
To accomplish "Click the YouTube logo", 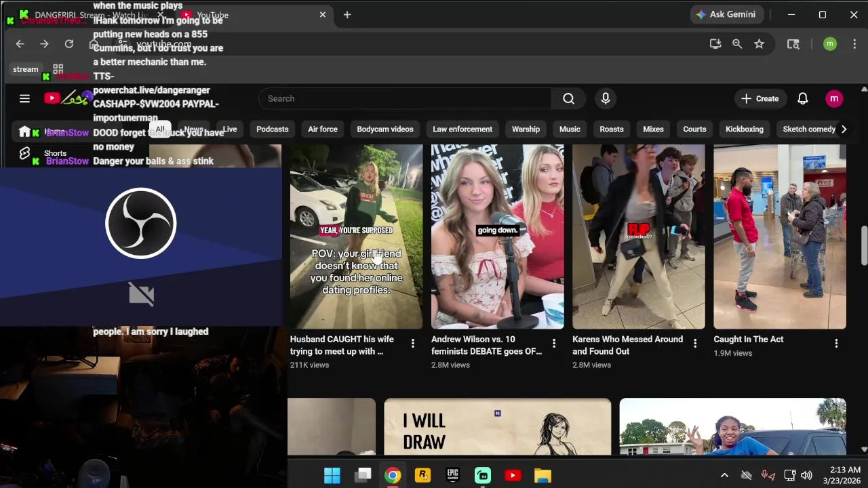I will coord(68,99).
